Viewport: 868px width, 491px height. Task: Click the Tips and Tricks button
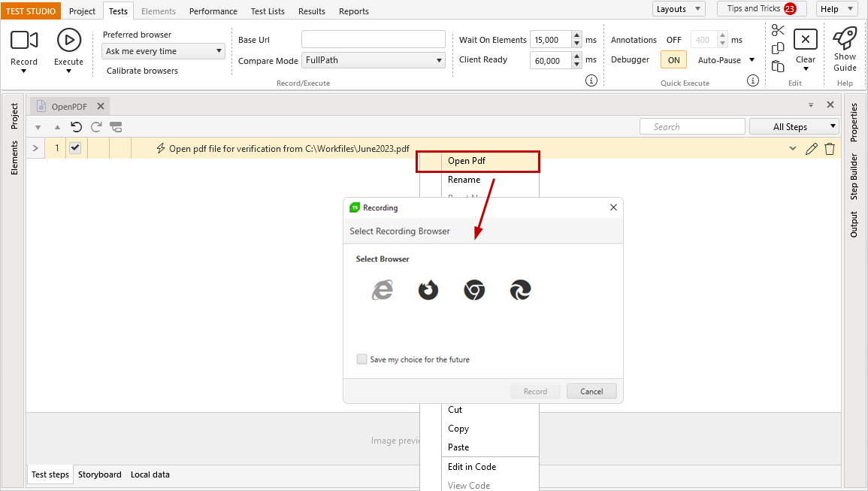click(x=762, y=9)
